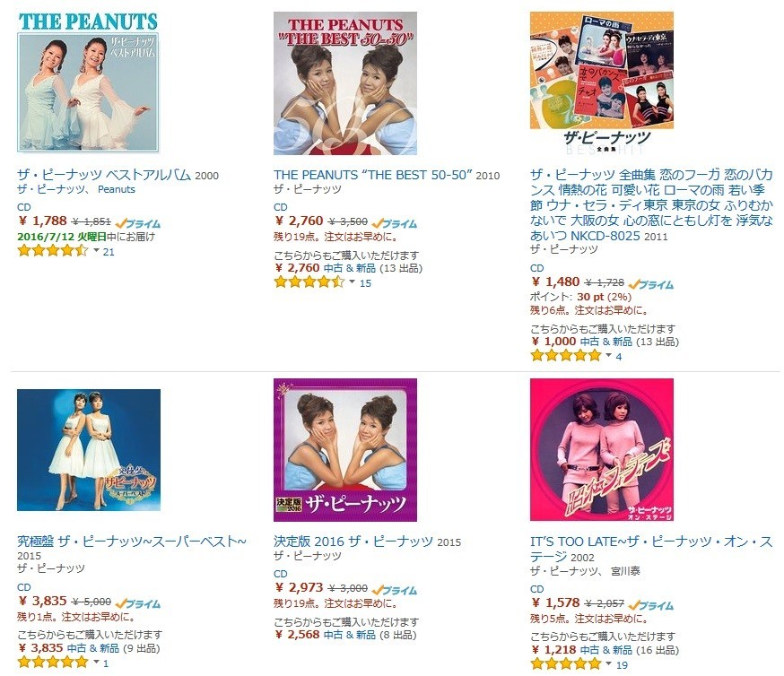This screenshot has height=676, width=784.
Task: Click the ザ・ピーナッツ ベストアルバム title link
Action: coord(104,174)
